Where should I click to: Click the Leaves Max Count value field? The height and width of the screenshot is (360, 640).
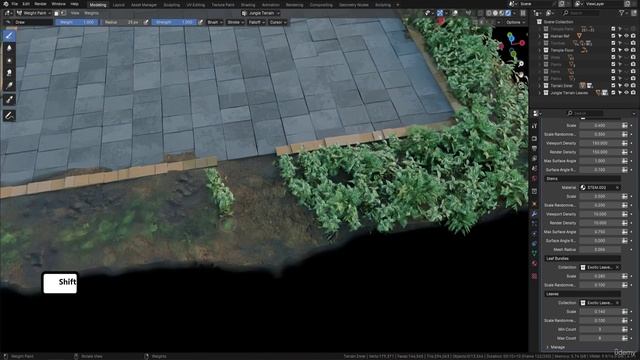pos(600,338)
